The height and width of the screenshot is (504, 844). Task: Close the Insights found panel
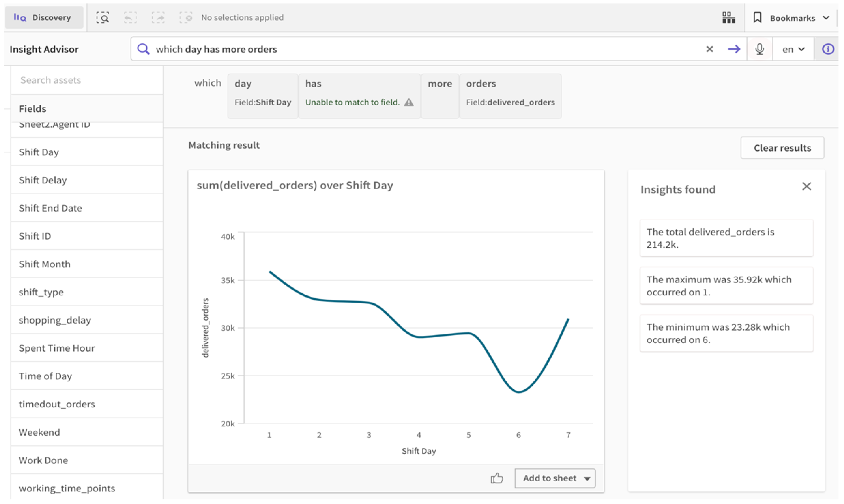[806, 187]
